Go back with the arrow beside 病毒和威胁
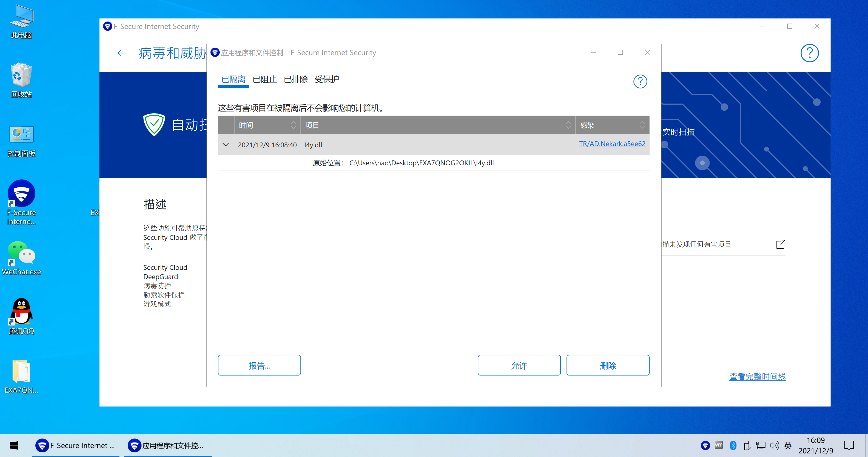This screenshot has width=868, height=457. (x=122, y=53)
